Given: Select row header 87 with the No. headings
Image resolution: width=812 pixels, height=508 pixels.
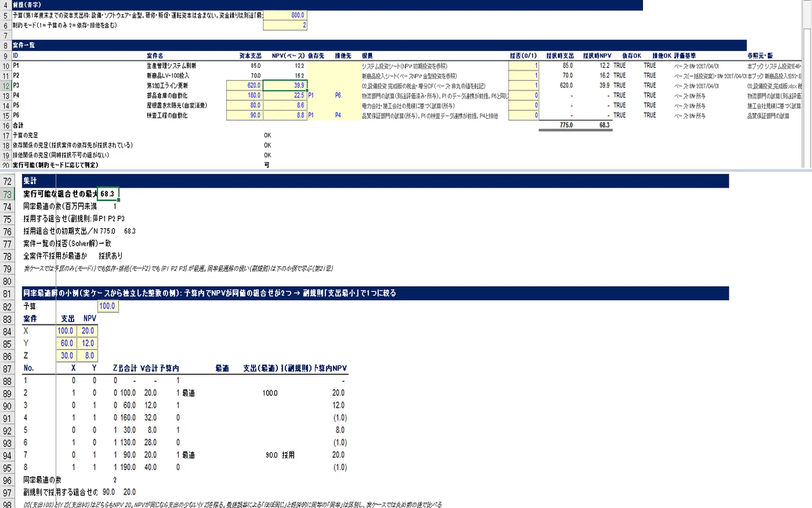Looking at the screenshot, I should click(7, 369).
